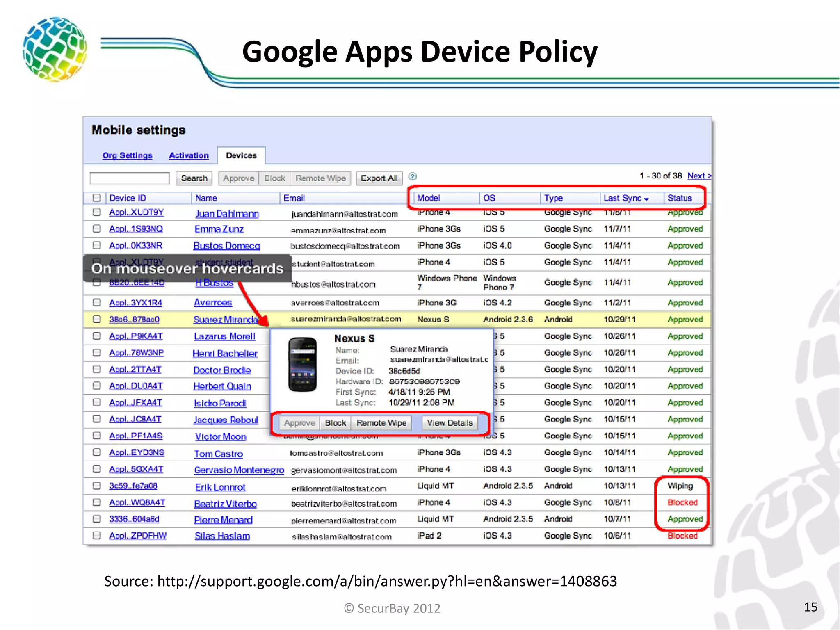Open device ID Appl..1S93NQ
Screen dimensions: 840x630
tap(136, 229)
